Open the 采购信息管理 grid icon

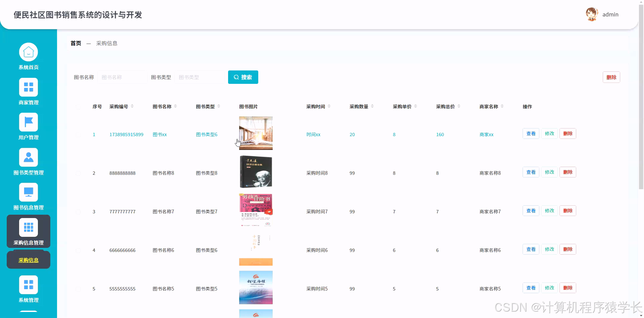pyautogui.click(x=29, y=227)
